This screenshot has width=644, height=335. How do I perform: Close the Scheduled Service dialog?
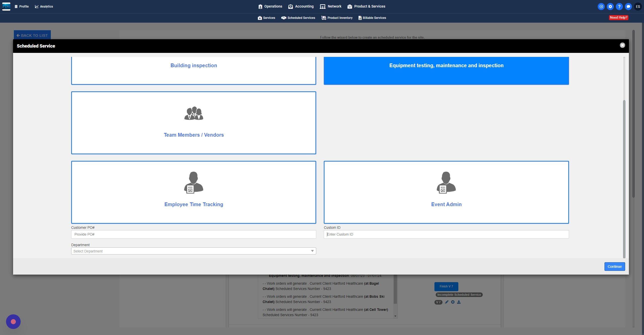click(622, 45)
